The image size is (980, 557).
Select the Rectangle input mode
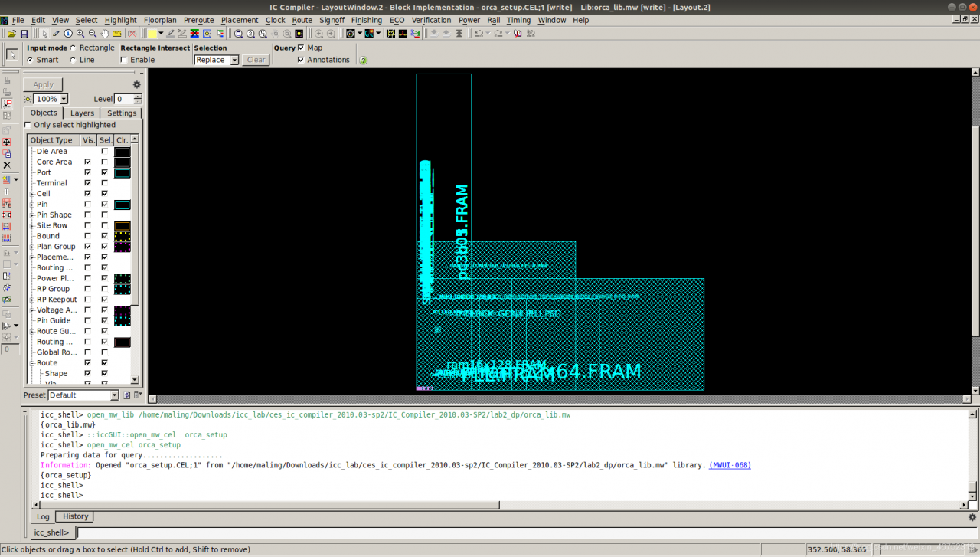pyautogui.click(x=73, y=48)
